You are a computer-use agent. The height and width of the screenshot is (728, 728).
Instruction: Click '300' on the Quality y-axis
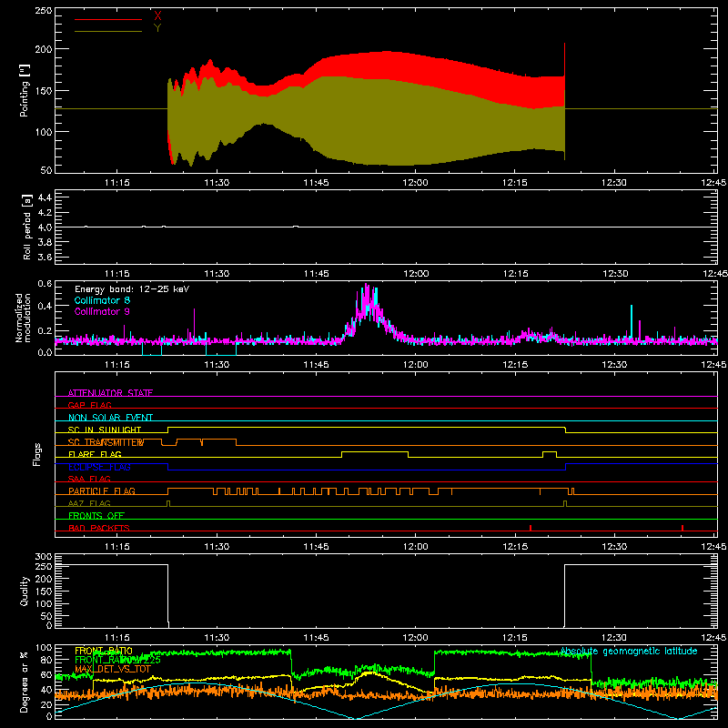click(x=44, y=557)
